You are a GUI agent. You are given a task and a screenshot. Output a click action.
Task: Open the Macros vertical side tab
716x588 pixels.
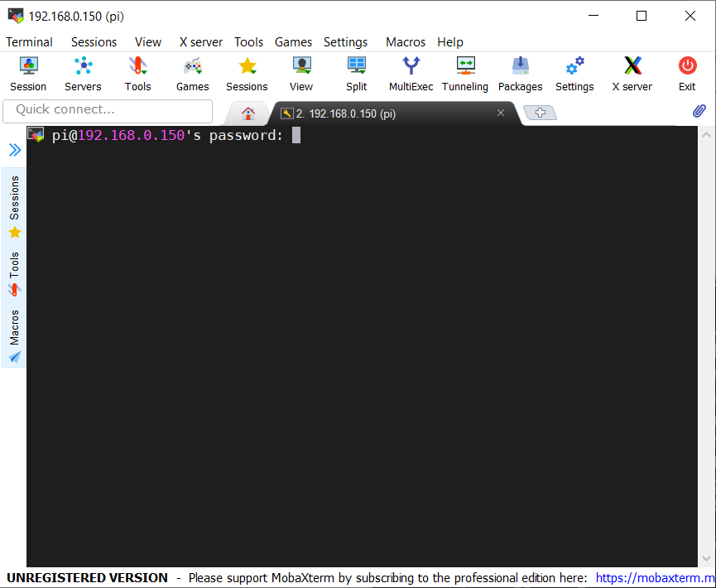14,335
